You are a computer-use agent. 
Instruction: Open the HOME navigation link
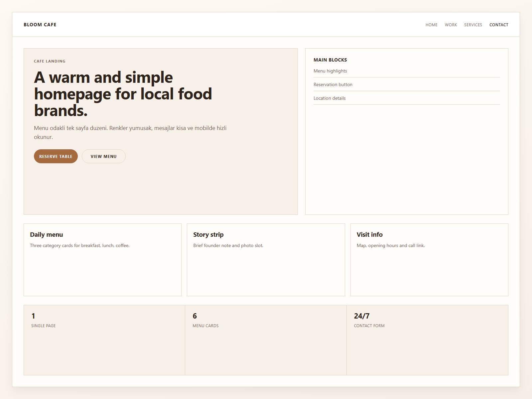click(x=431, y=25)
